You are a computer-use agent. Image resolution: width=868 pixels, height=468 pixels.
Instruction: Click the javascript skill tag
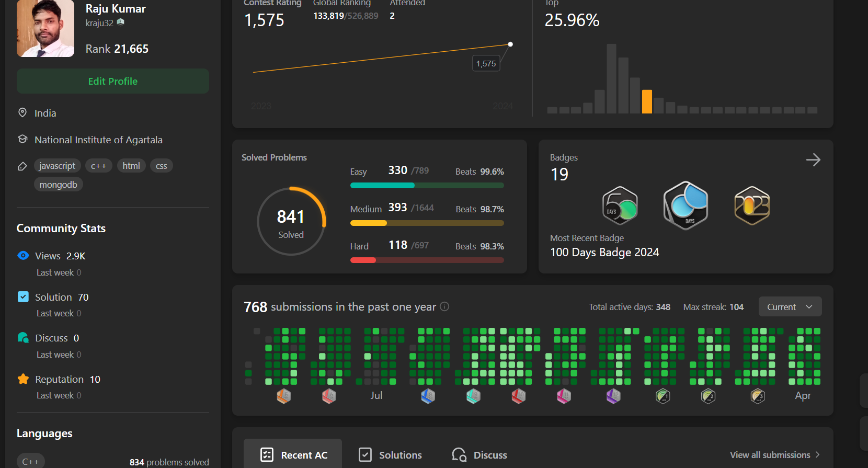[57, 166]
